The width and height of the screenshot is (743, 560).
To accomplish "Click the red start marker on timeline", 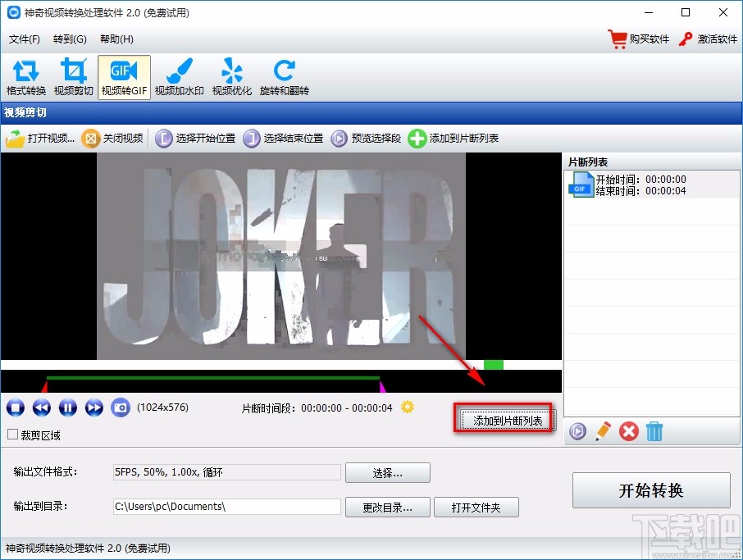I will [44, 387].
